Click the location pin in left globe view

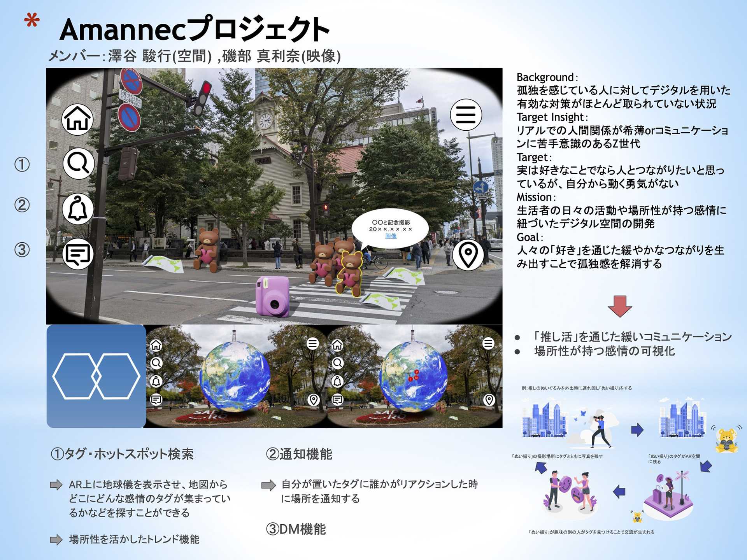pos(313,399)
